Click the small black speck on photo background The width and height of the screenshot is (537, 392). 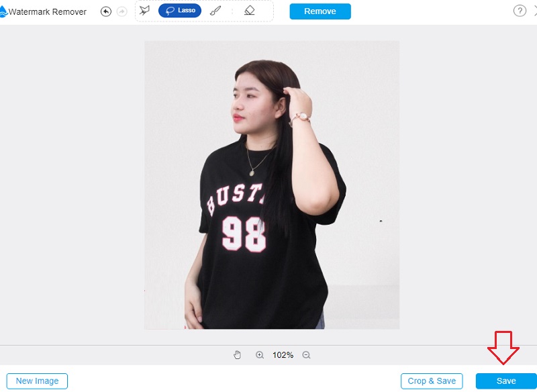click(381, 221)
